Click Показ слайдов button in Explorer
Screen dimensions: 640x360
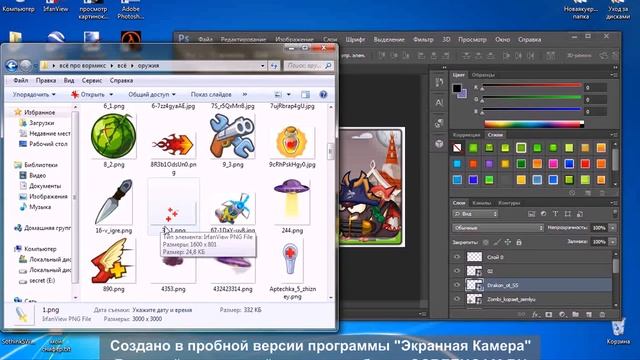(211, 94)
